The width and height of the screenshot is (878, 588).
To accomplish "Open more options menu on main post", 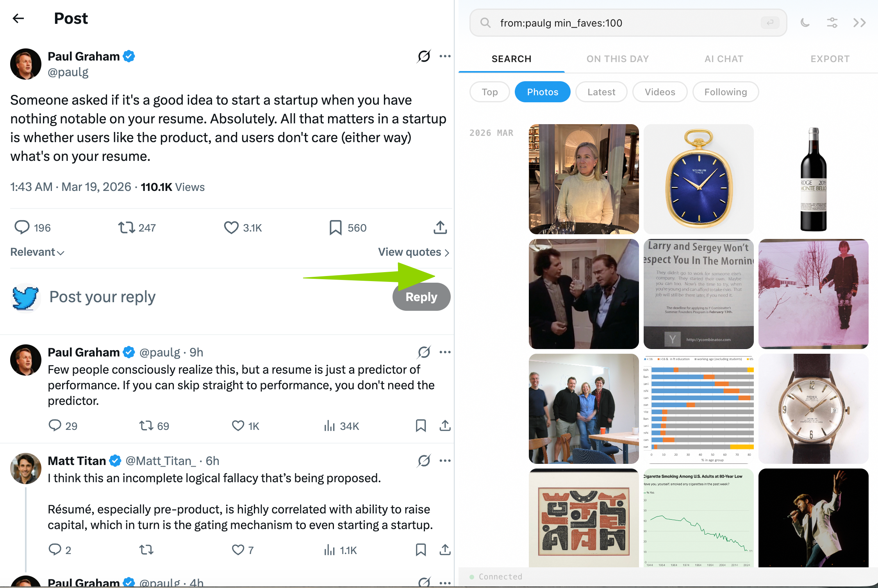I will coord(445,57).
